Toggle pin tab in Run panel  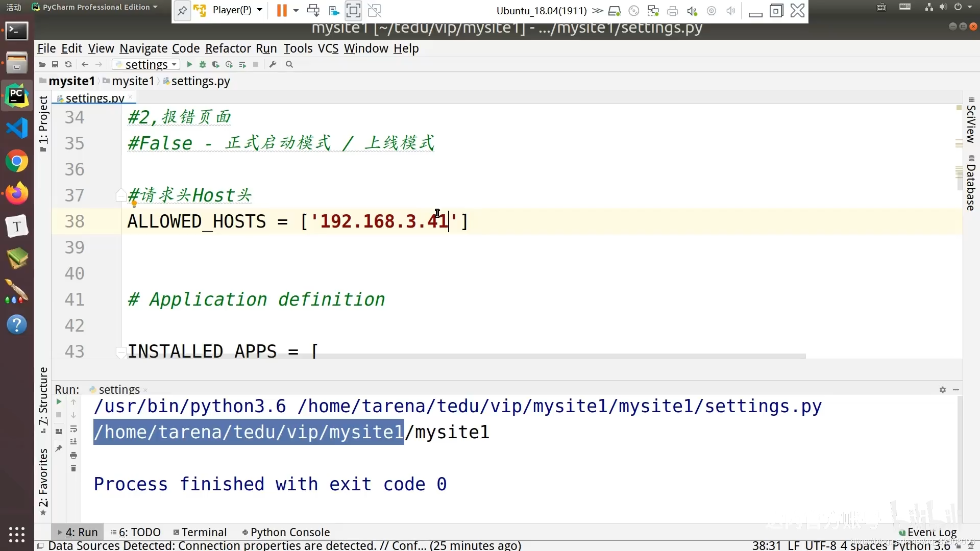tap(59, 448)
